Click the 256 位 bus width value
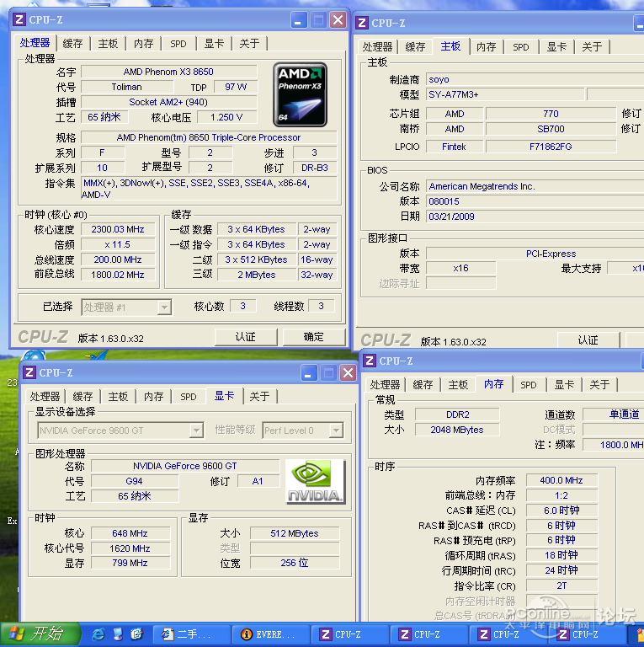Image resolution: width=644 pixels, height=647 pixels. (x=295, y=563)
